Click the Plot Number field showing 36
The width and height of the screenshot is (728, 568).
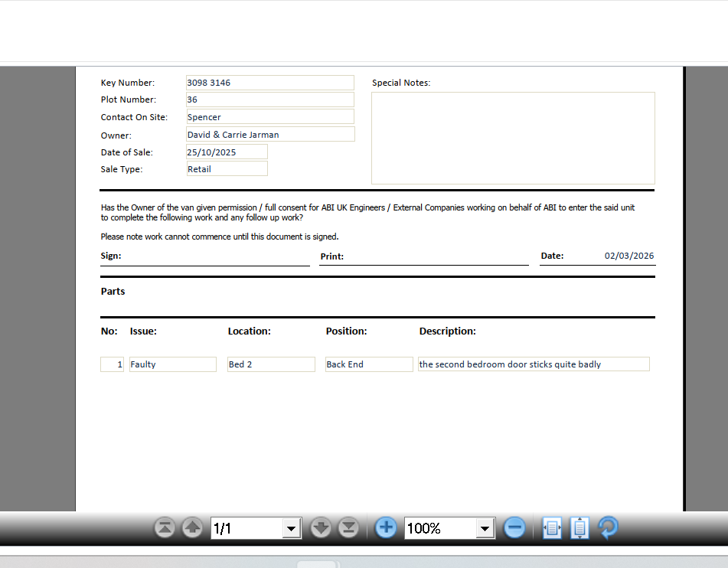click(x=270, y=100)
